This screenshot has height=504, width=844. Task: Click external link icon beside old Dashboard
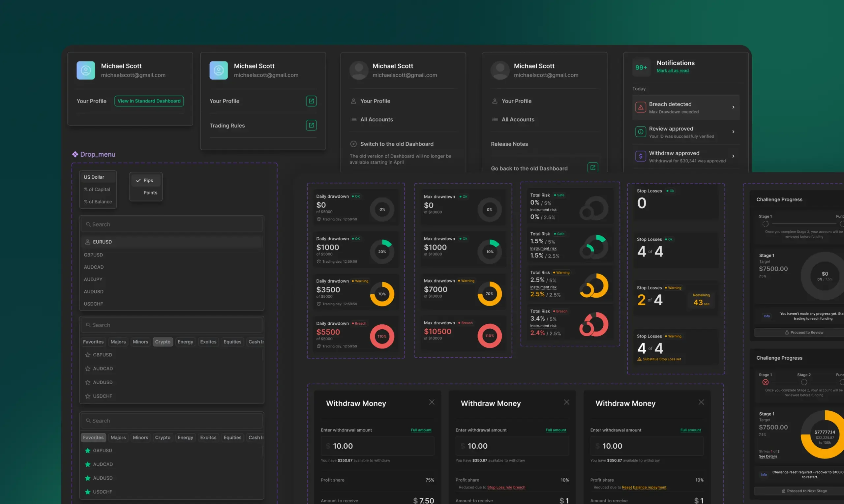(x=593, y=168)
